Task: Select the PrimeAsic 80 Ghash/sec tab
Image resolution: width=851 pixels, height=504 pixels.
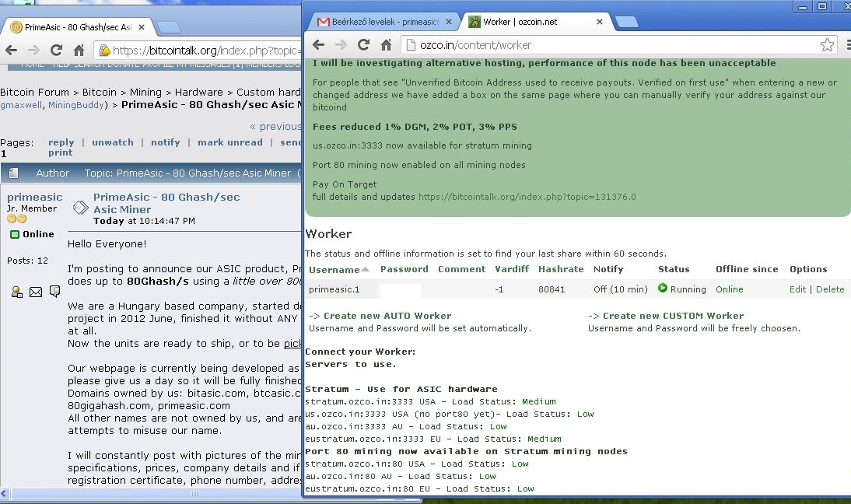Action: pos(76,27)
